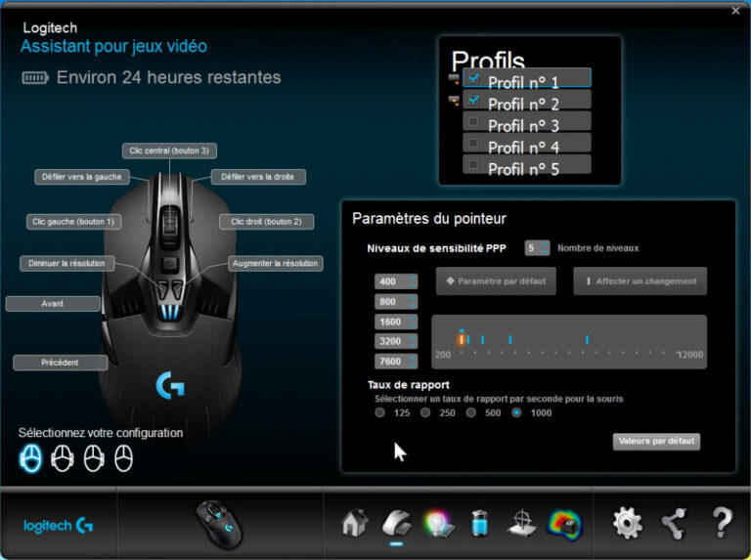Click the 7600 DPI marker on slider

[587, 339]
